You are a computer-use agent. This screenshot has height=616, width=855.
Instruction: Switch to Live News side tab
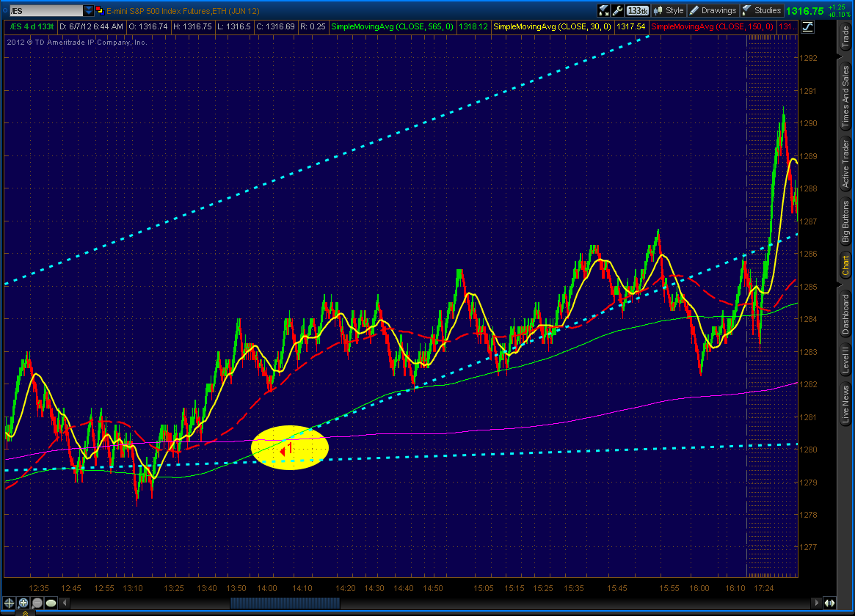(845, 404)
